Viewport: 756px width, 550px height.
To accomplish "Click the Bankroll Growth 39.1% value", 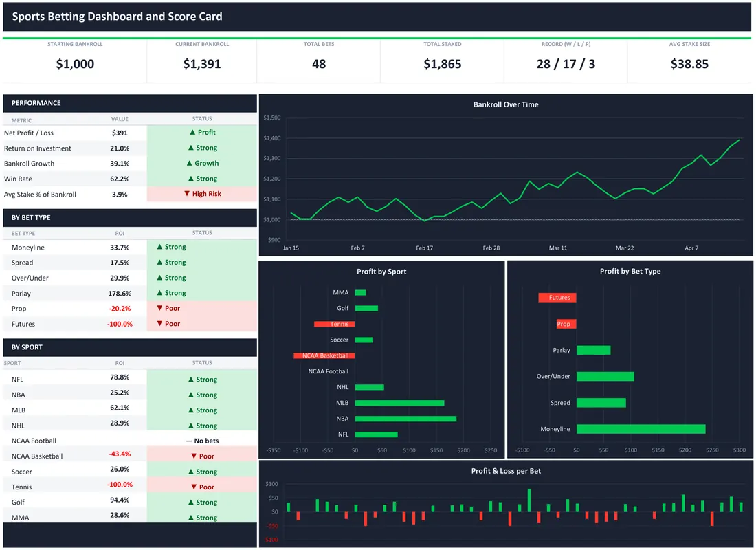I will click(120, 164).
